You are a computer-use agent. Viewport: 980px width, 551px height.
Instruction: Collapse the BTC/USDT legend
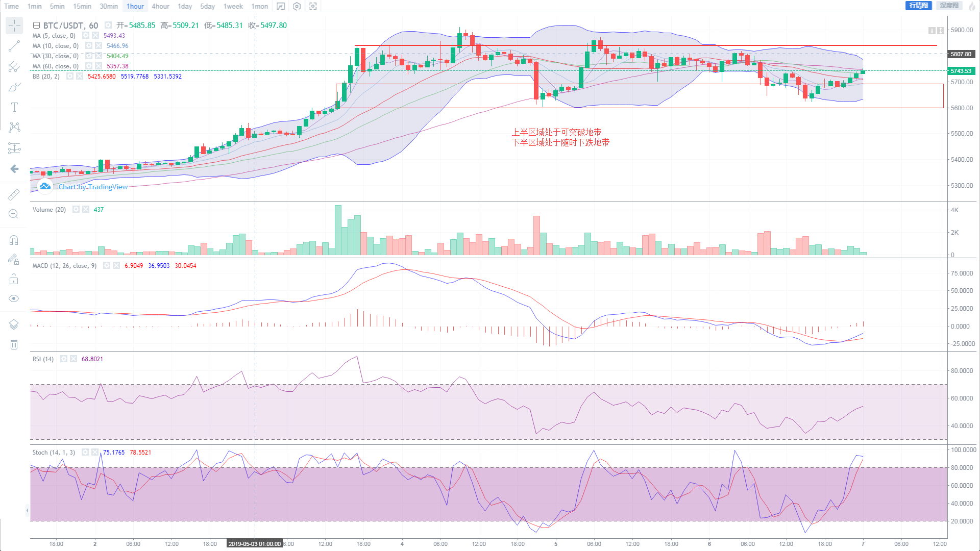pos(36,26)
